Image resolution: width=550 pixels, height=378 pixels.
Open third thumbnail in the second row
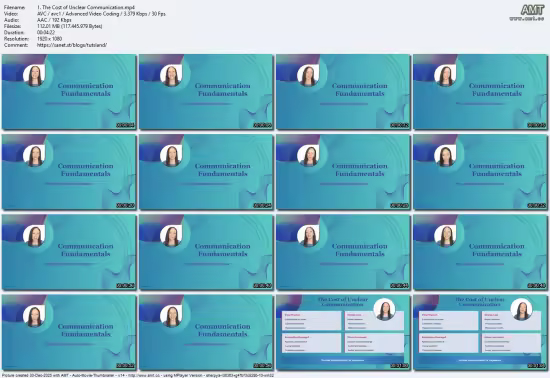point(343,172)
